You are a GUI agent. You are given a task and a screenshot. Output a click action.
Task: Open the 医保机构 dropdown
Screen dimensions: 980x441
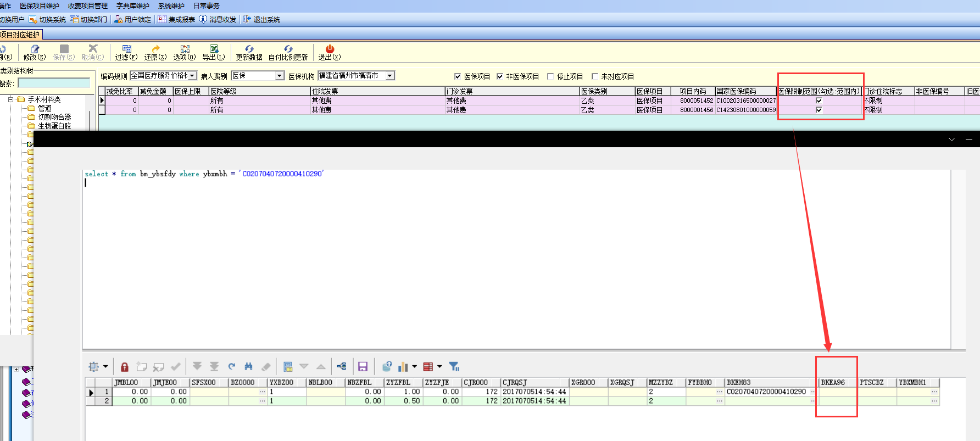[390, 76]
